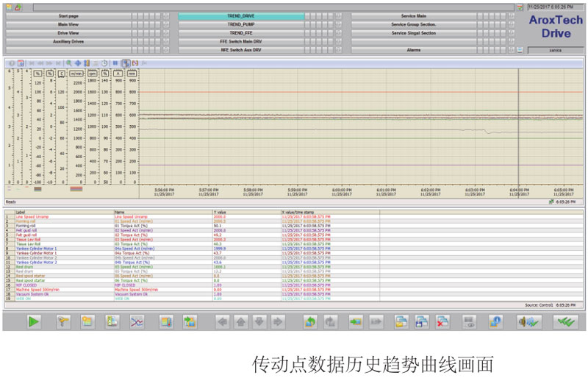This screenshot has height=392, width=588.
Task: Toggle the highlighted ruler icon in trend toolbar
Action: (x=126, y=63)
